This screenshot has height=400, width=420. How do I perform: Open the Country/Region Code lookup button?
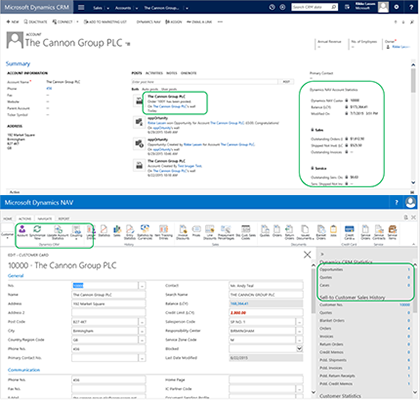coord(142,340)
